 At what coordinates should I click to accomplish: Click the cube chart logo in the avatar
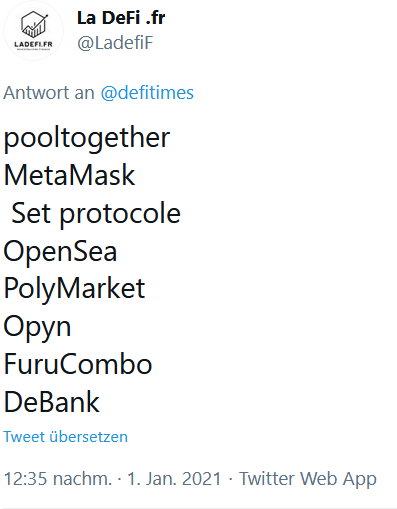tap(34, 24)
